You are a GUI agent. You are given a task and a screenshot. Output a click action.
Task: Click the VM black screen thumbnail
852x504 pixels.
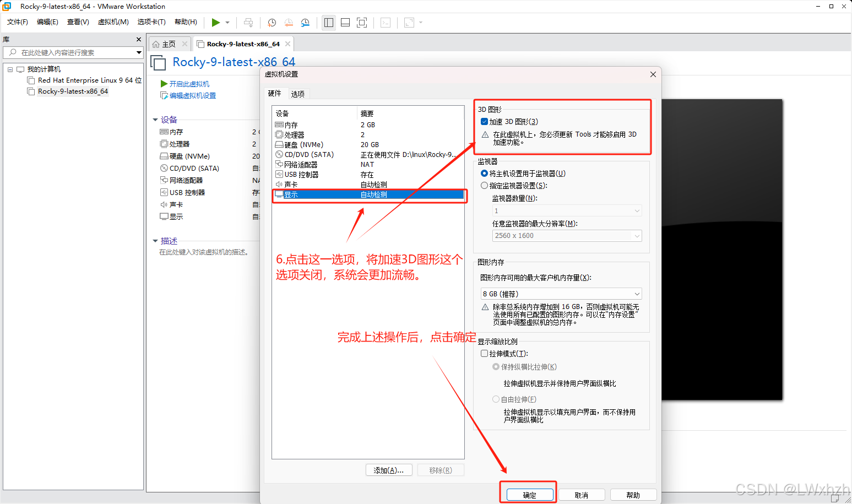pyautogui.click(x=721, y=250)
